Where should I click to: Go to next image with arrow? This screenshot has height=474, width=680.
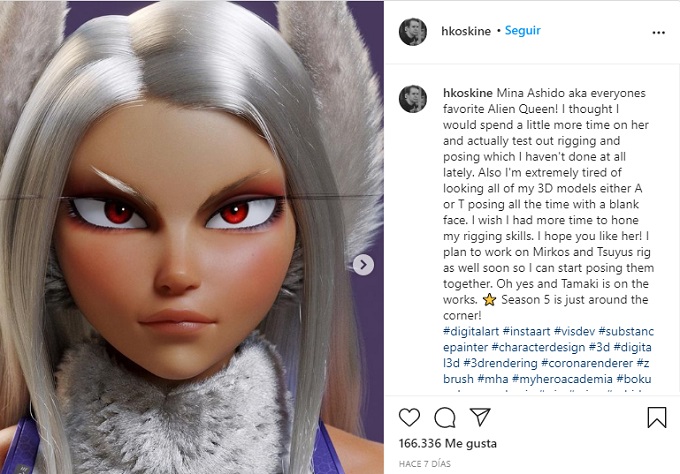[x=363, y=265]
